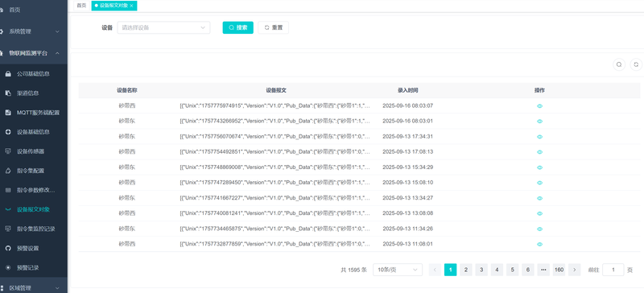This screenshot has width=644, height=293.
Task: Click the view icon for the 2025-09-13 17:08:13 record
Action: (x=539, y=152)
